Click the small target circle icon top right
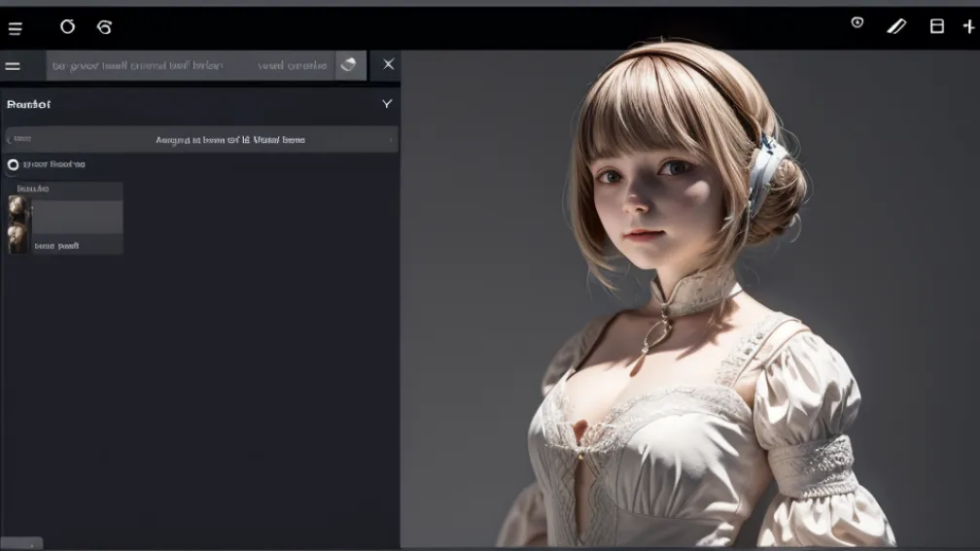 click(857, 23)
